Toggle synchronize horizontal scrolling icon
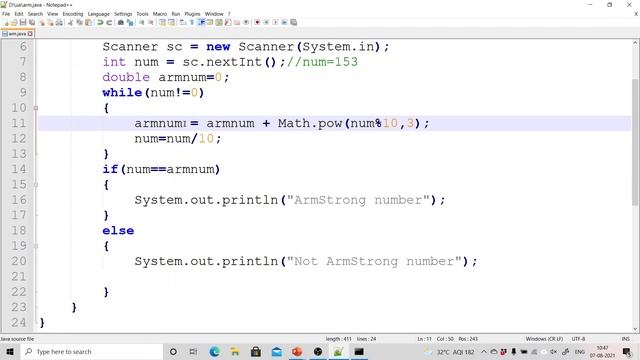 171,22
